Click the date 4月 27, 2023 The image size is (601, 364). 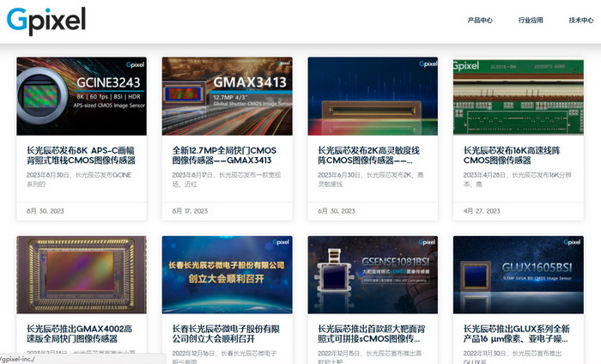pos(482,211)
